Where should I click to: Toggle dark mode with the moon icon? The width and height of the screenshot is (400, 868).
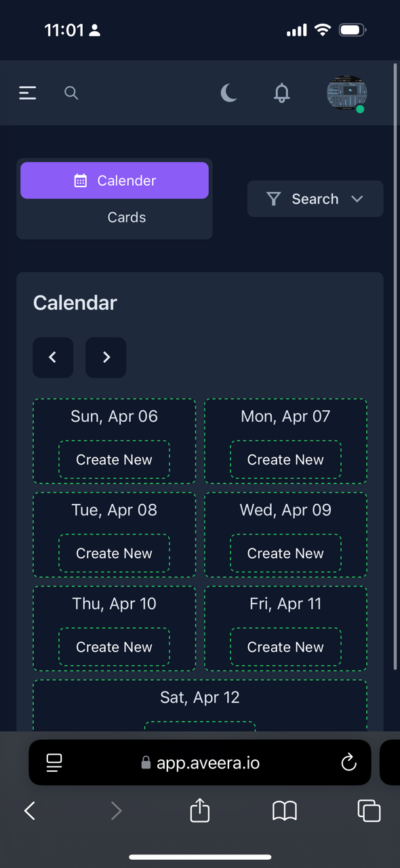pos(229,93)
